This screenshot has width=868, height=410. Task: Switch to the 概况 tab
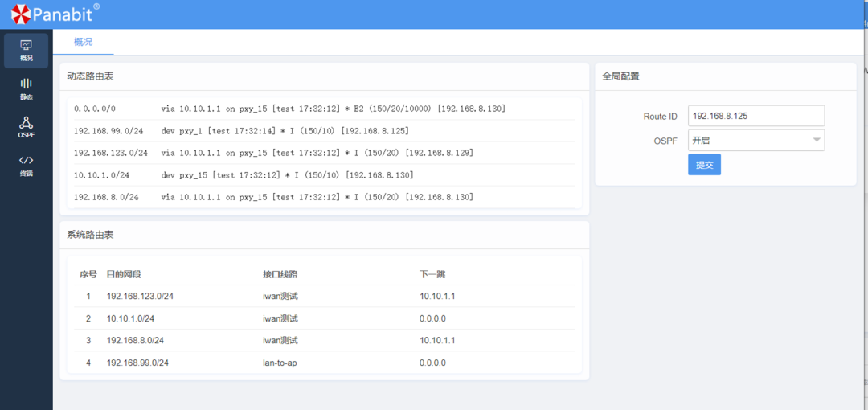pos(83,42)
